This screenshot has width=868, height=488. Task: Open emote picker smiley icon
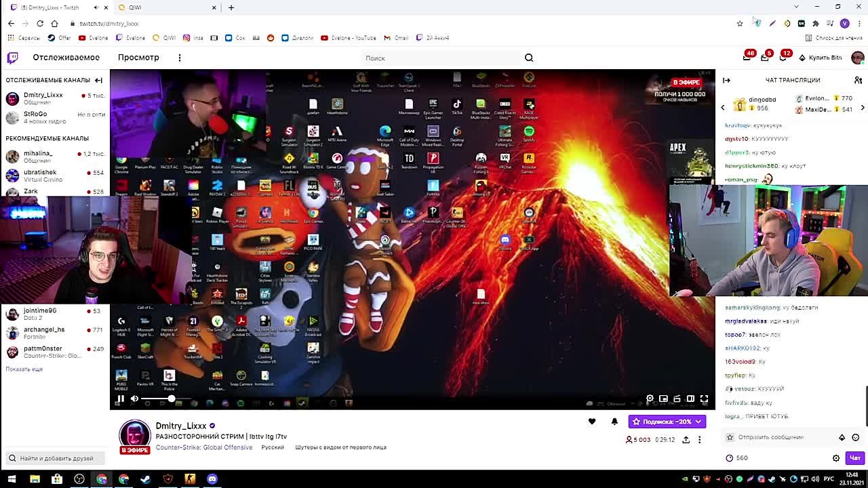pyautogui.click(x=856, y=437)
